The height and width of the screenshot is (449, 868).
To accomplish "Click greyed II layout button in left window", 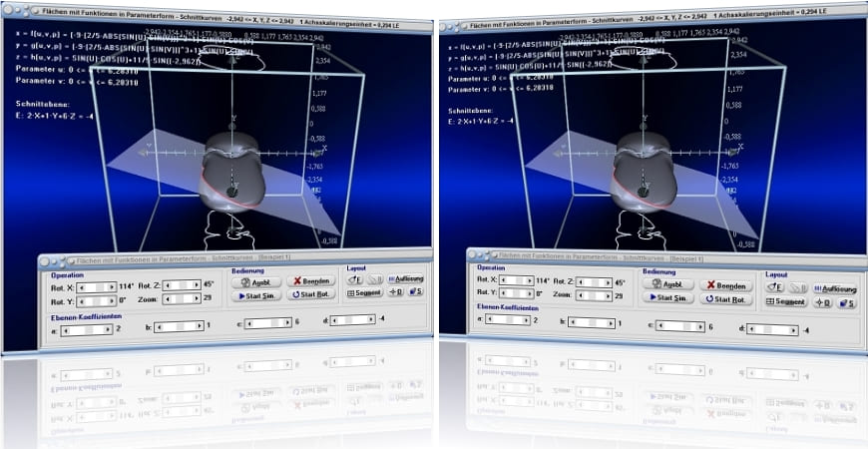I will [x=375, y=279].
